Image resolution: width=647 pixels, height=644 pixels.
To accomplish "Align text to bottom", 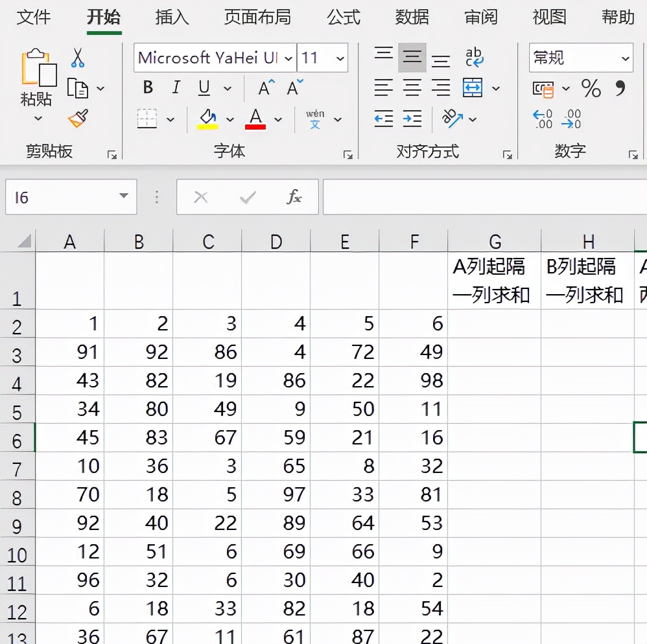I will point(441,60).
